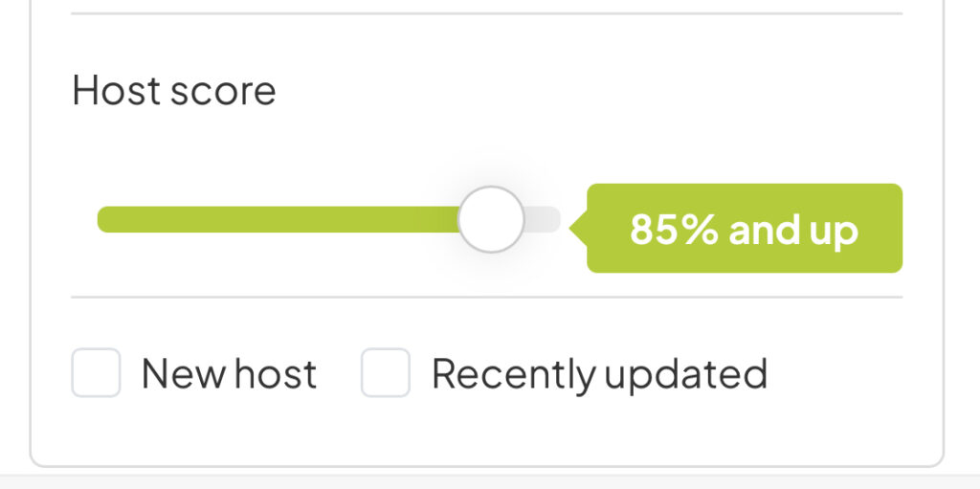980x489 pixels.
Task: Click the "85% and up" green badge
Action: coord(745,229)
